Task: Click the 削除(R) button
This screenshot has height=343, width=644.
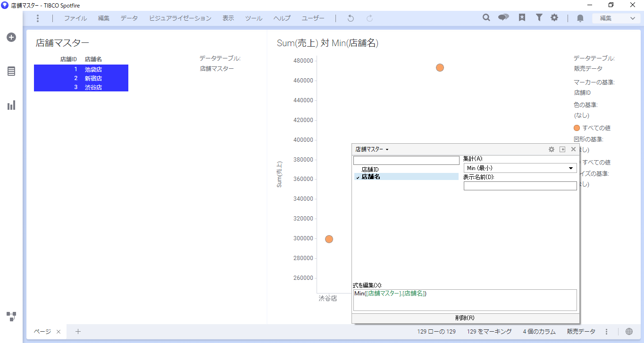Action: coord(466,318)
